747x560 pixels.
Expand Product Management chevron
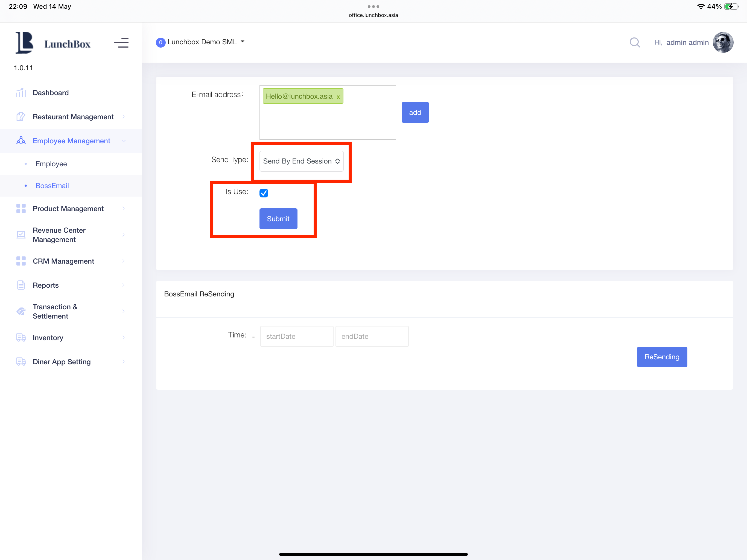(x=124, y=209)
